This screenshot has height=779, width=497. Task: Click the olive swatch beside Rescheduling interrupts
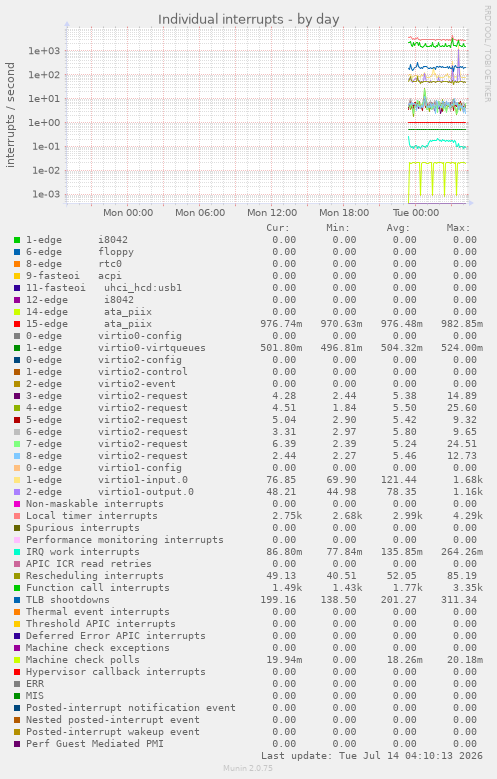[x=17, y=576]
